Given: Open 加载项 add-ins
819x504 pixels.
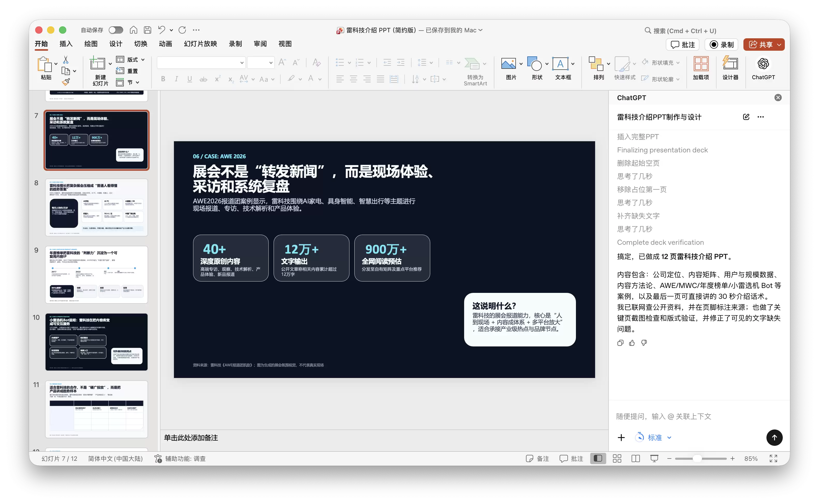Looking at the screenshot, I should (701, 68).
